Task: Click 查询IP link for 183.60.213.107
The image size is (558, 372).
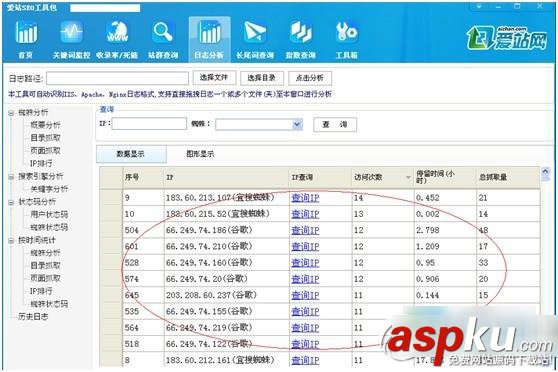Action: (305, 198)
